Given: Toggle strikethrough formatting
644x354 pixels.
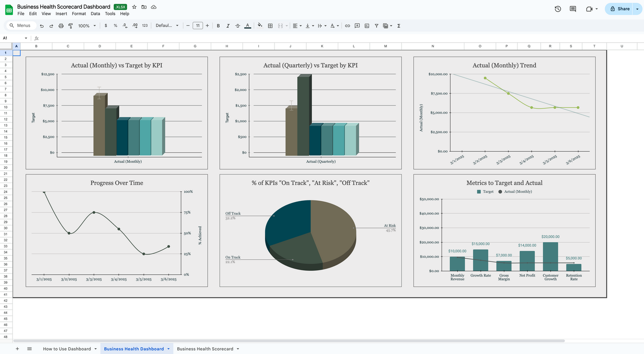Looking at the screenshot, I should tap(238, 26).
